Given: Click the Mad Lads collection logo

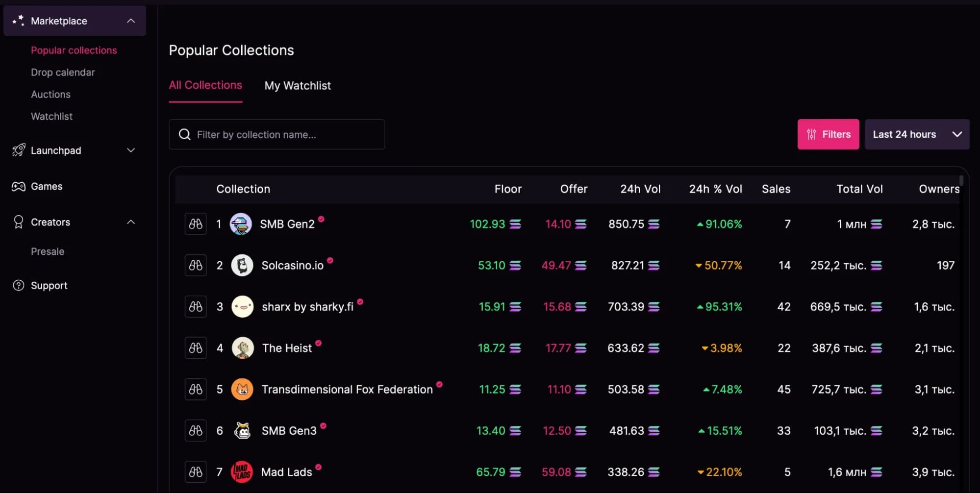Looking at the screenshot, I should coord(241,471).
